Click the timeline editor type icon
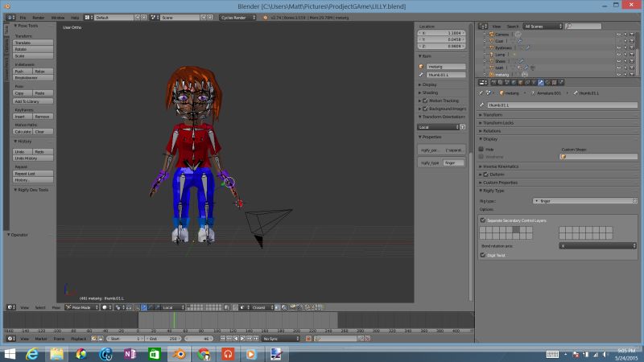The width and height of the screenshot is (644, 362). click(11, 339)
